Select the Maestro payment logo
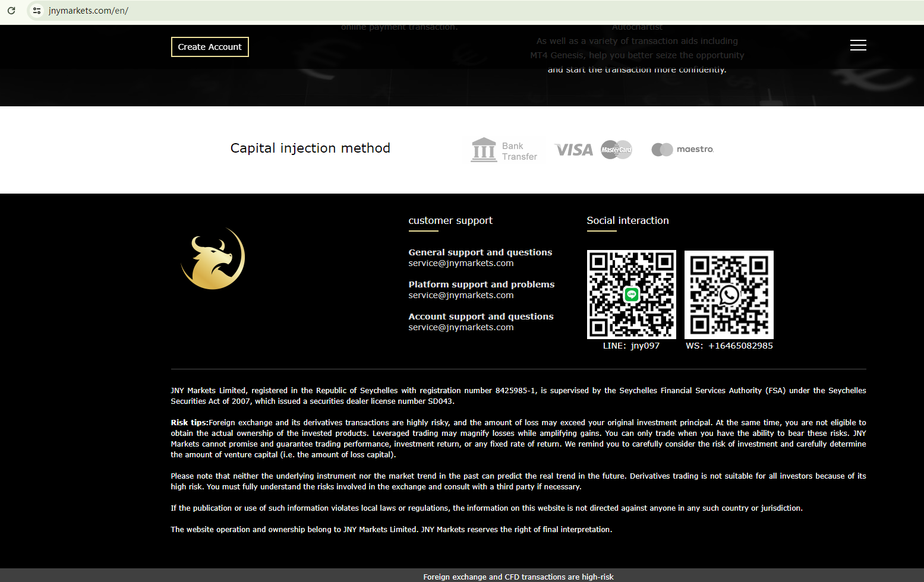Viewport: 924px width, 582px height. click(x=683, y=150)
